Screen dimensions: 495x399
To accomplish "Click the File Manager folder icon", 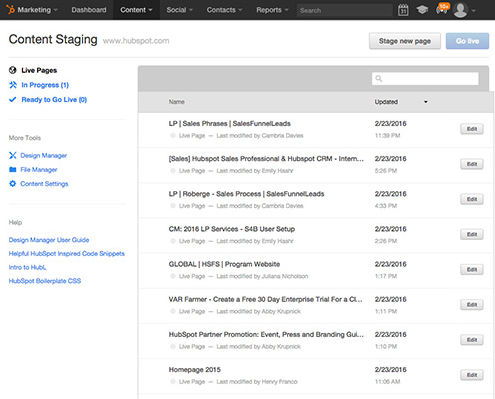I will pos(13,169).
